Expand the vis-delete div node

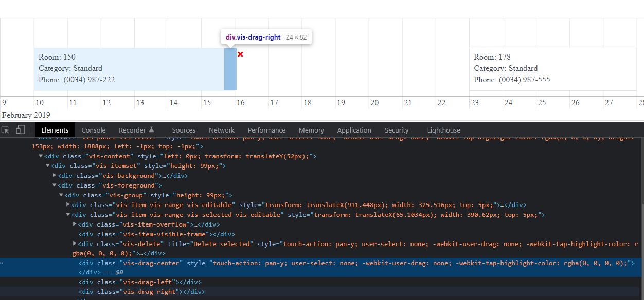(74, 243)
